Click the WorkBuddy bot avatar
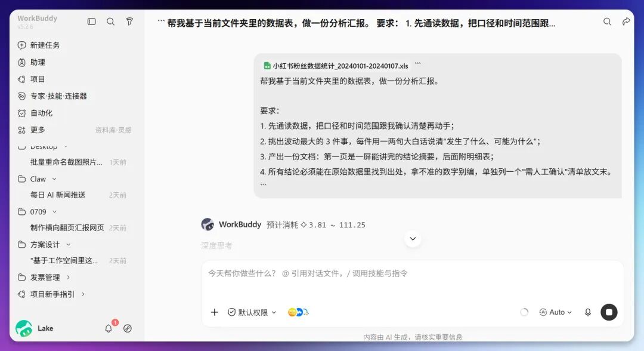Image resolution: width=644 pixels, height=351 pixels. pyautogui.click(x=208, y=224)
